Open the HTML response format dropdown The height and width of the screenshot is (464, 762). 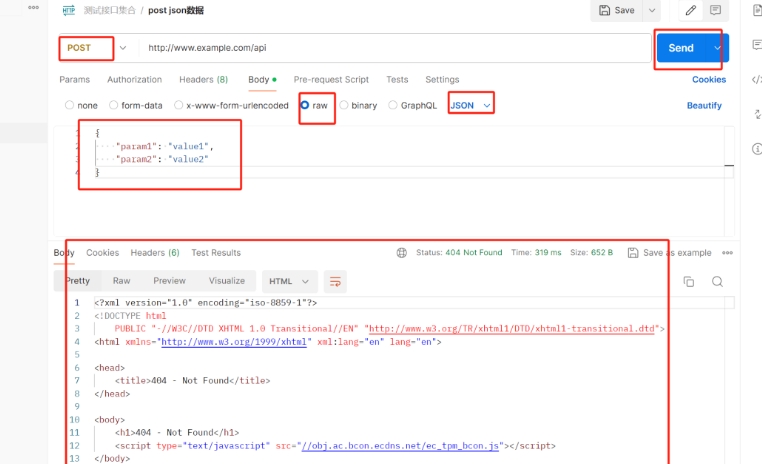pyautogui.click(x=290, y=281)
